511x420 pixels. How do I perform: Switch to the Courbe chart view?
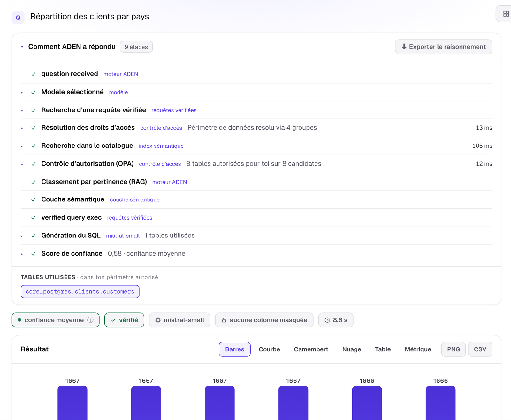pyautogui.click(x=269, y=349)
